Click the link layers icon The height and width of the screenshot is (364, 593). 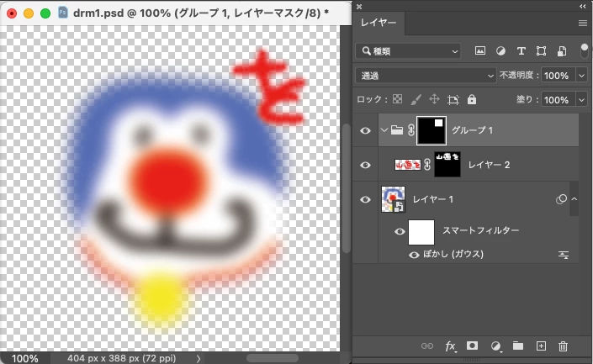click(427, 346)
